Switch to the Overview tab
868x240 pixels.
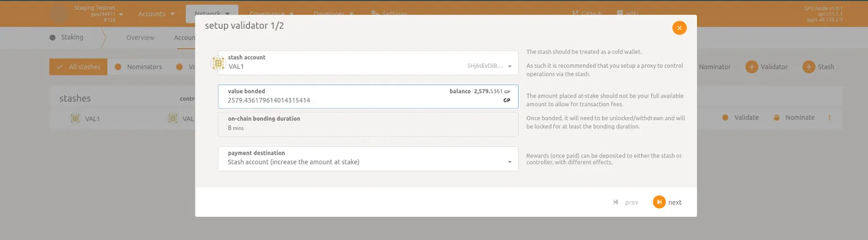point(140,37)
